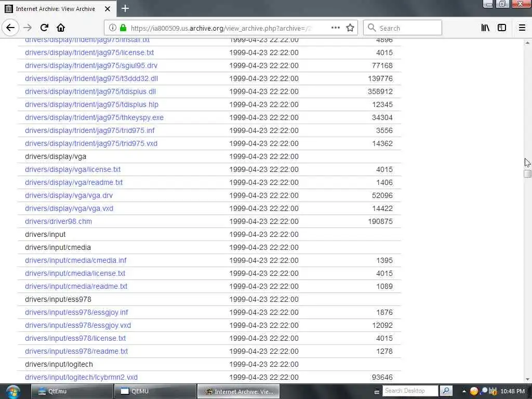Click the drivers/input/cmedia folder row text
The image size is (532, 399).
58,247
